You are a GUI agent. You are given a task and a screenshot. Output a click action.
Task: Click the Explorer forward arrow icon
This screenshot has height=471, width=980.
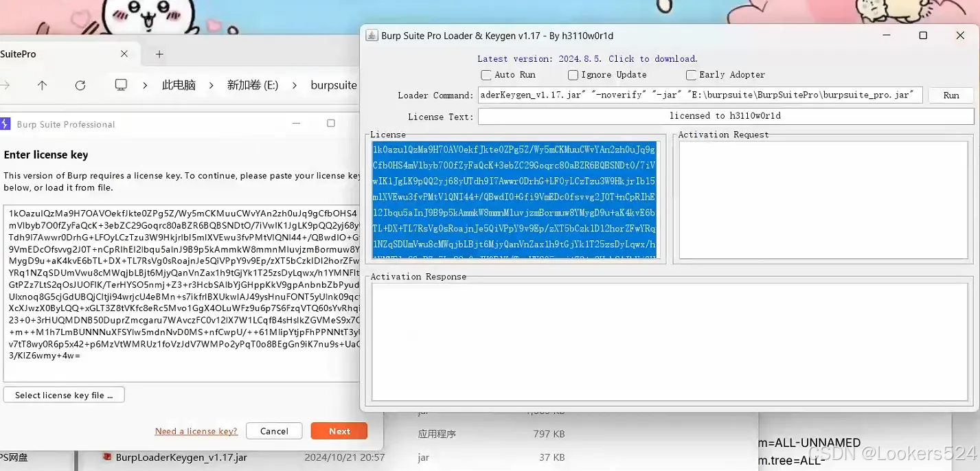(x=5, y=85)
